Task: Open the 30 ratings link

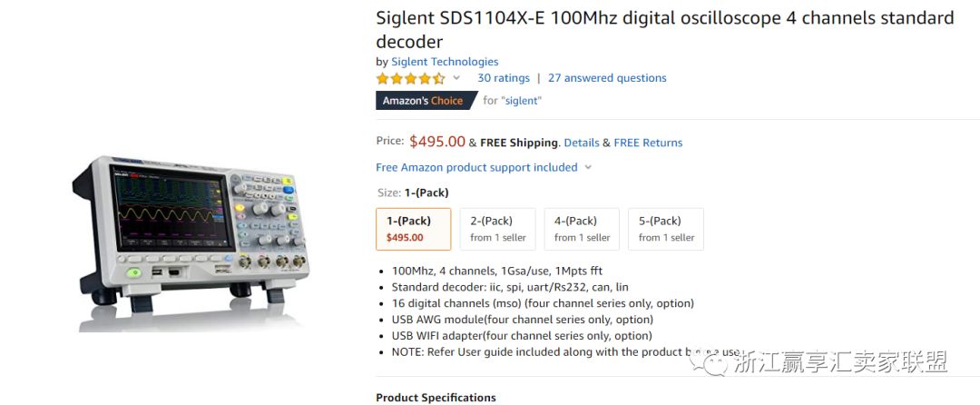Action: [504, 78]
